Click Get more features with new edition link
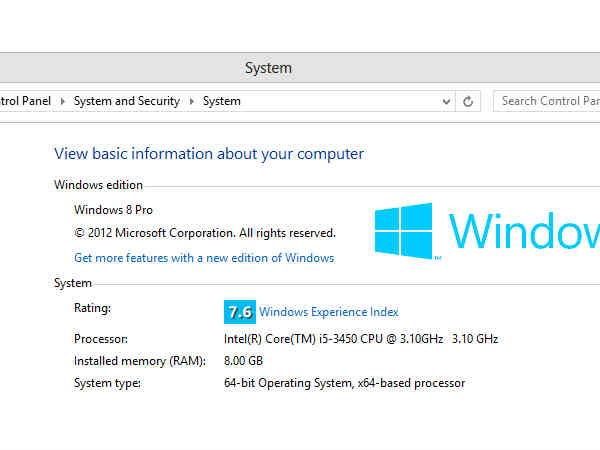Screen dimensions: 600x450 204,258
